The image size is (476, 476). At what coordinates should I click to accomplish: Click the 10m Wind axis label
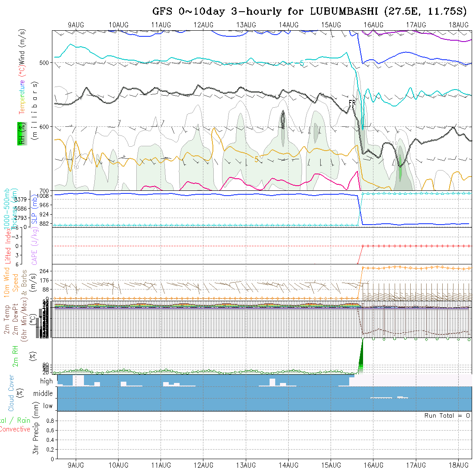coord(6,282)
